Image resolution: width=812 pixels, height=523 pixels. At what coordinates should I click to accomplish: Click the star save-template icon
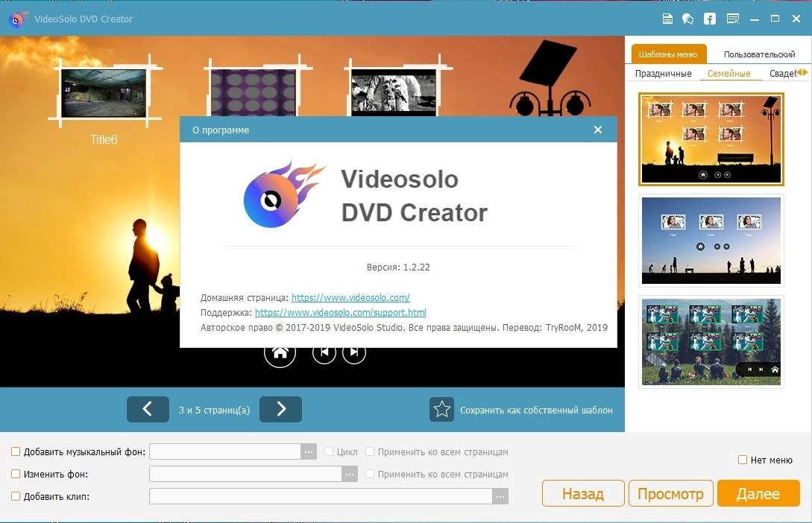[441, 409]
